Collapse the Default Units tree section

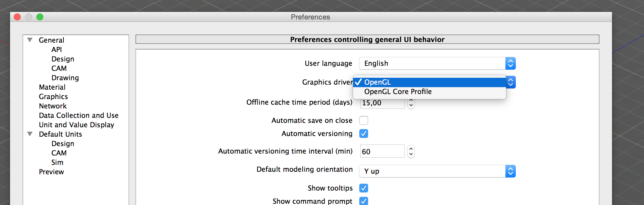(x=30, y=134)
